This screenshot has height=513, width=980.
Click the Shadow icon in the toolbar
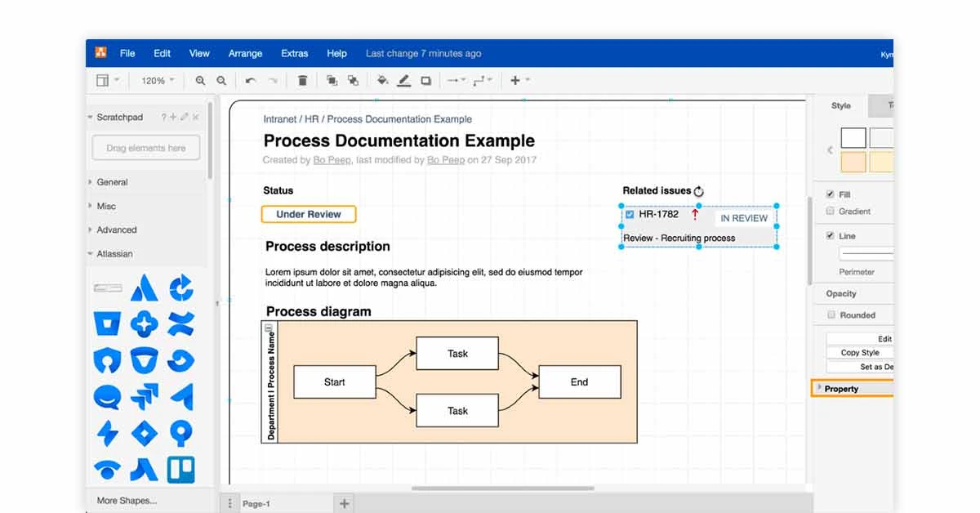tap(425, 80)
